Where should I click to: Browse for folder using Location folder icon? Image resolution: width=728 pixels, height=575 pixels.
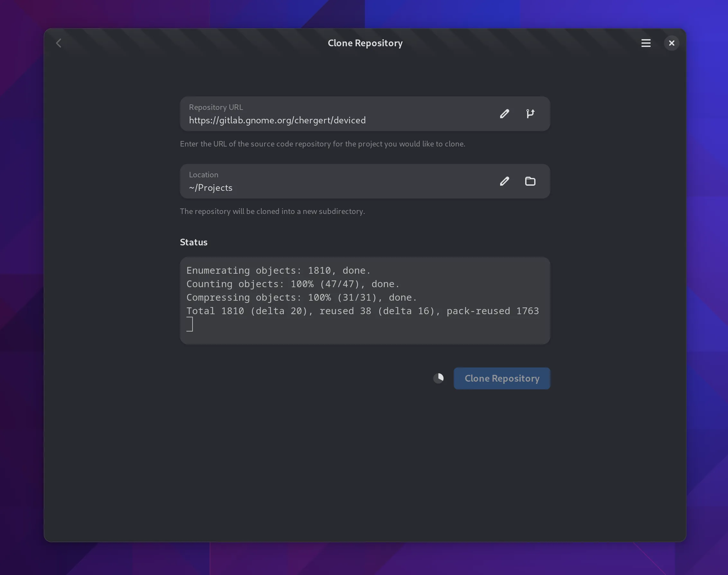(530, 181)
